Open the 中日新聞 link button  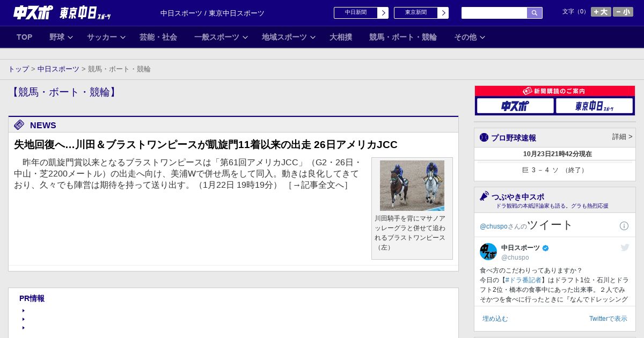point(356,13)
